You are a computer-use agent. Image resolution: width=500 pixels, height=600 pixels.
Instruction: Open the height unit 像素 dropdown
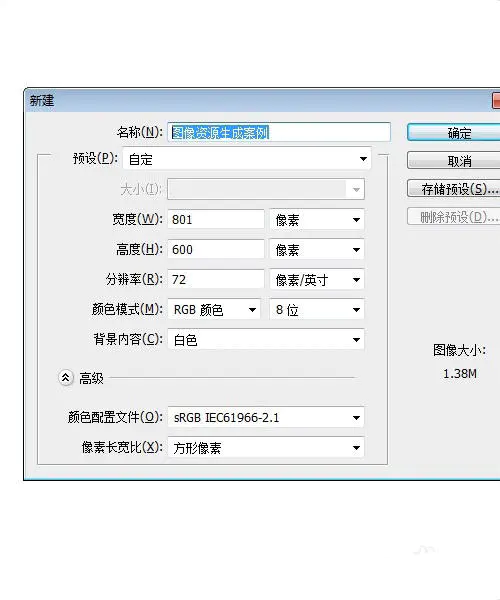pyautogui.click(x=317, y=249)
